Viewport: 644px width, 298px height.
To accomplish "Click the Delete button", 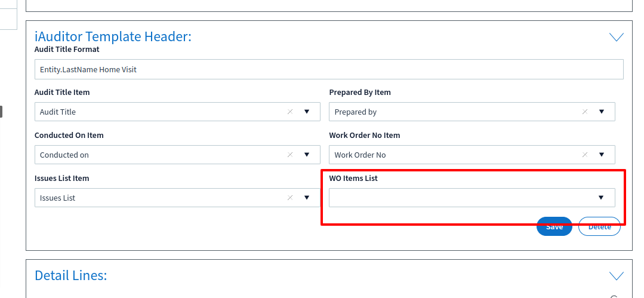I will (x=599, y=226).
